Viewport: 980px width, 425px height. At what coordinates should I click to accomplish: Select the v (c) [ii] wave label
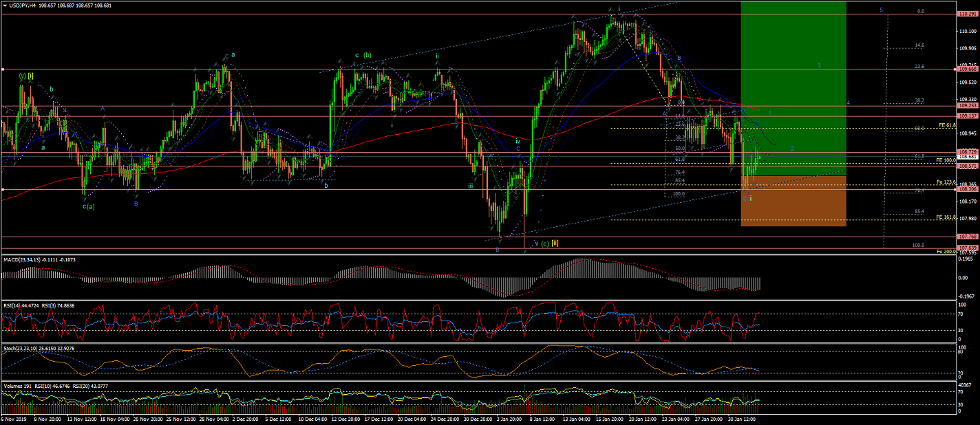click(x=546, y=243)
